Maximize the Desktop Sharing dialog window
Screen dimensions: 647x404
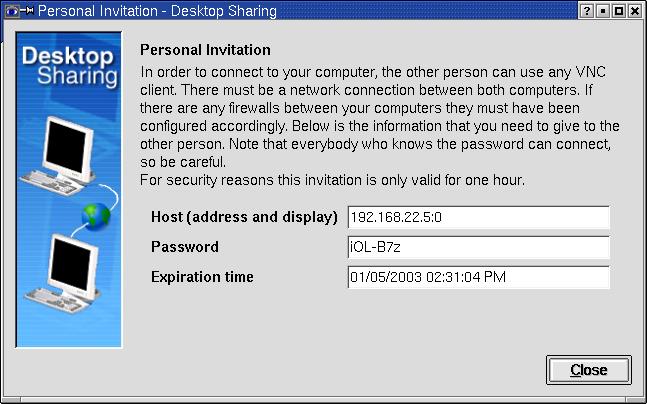[619, 11]
